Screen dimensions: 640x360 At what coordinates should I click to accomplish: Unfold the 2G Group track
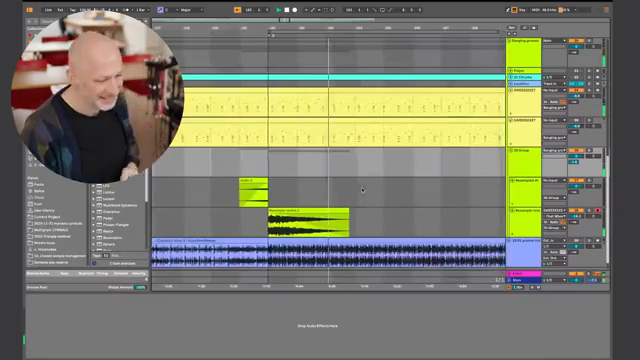[x=510, y=150]
